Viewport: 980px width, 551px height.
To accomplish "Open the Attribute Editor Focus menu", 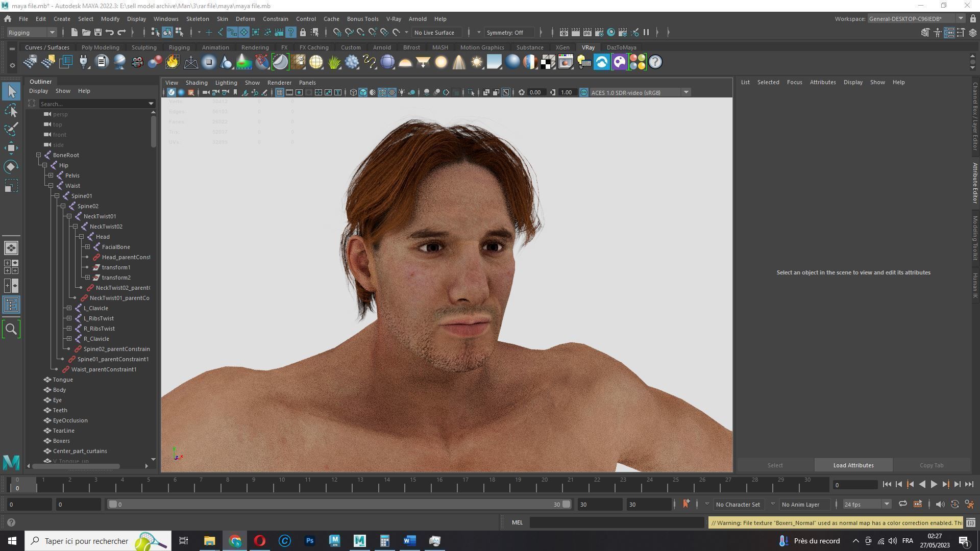I will point(794,82).
